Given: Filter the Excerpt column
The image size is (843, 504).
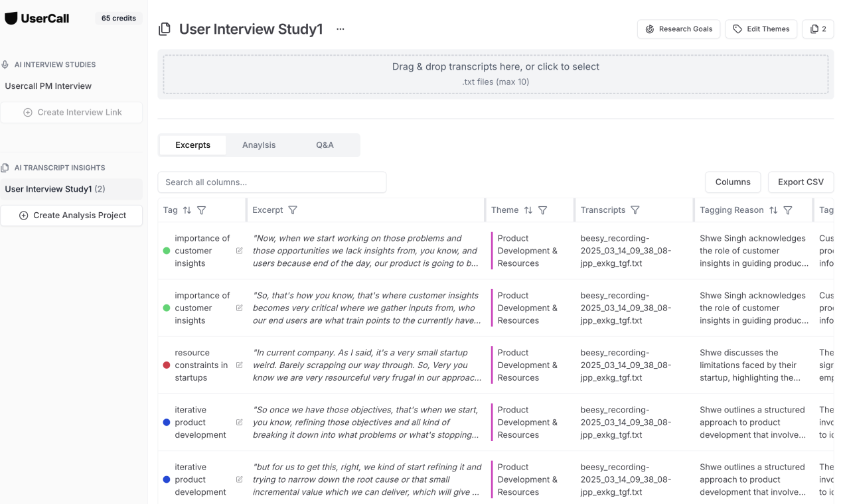Looking at the screenshot, I should pyautogui.click(x=293, y=210).
